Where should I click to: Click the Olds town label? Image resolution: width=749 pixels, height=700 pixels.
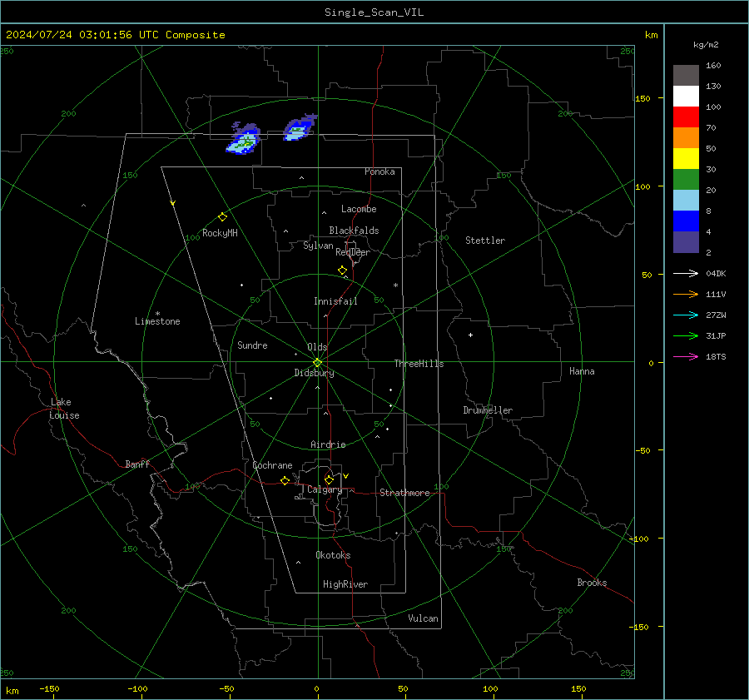(317, 347)
